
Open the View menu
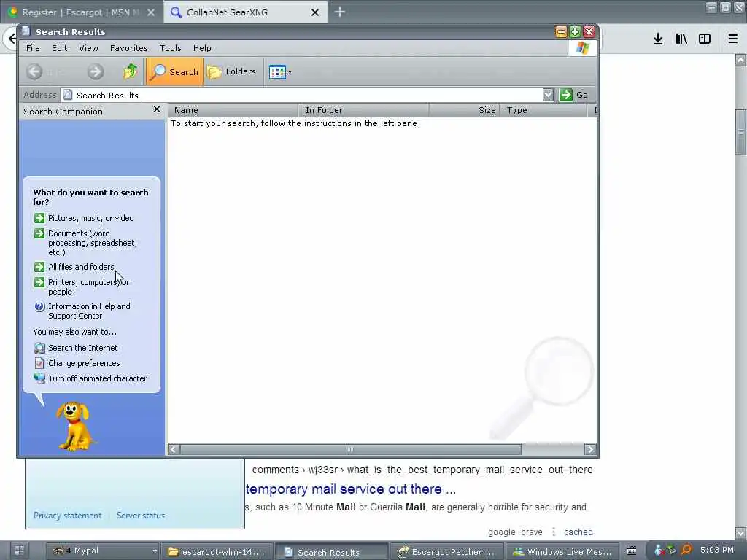point(88,48)
